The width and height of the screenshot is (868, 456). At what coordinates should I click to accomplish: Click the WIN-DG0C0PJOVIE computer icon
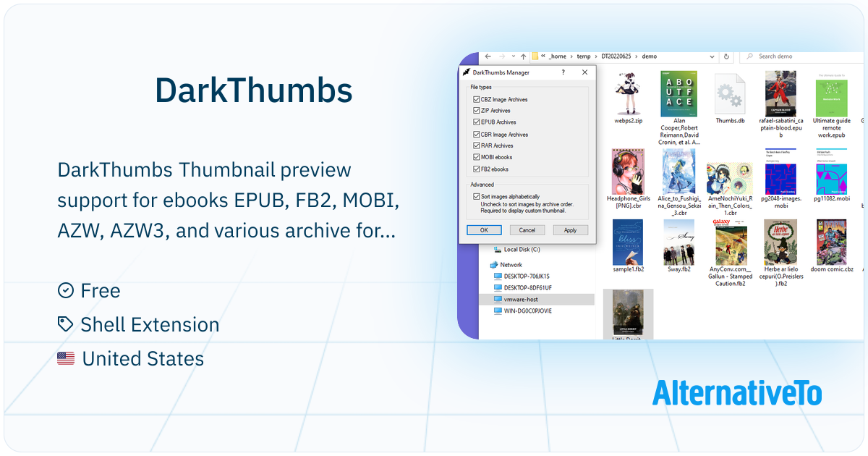coord(498,311)
